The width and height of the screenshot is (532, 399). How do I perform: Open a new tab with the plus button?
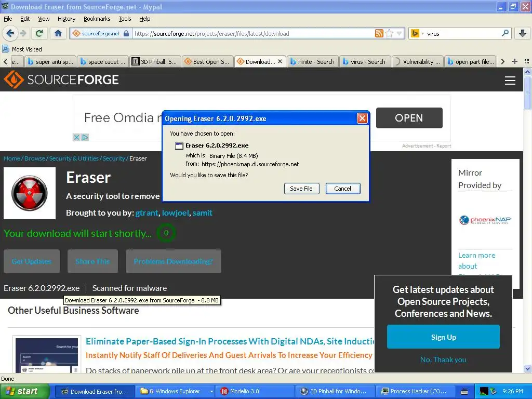(515, 61)
